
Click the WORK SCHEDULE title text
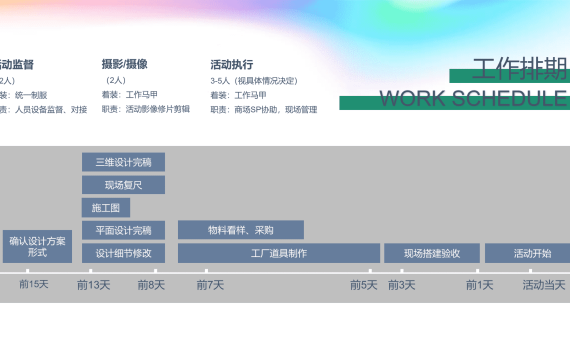[x=473, y=99]
